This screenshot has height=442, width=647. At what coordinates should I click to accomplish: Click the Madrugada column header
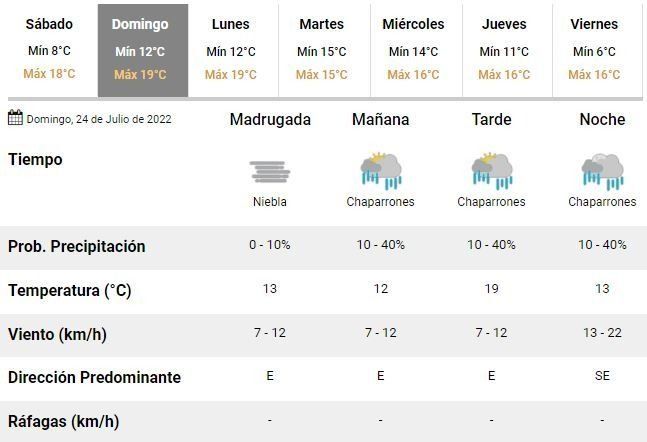point(270,119)
